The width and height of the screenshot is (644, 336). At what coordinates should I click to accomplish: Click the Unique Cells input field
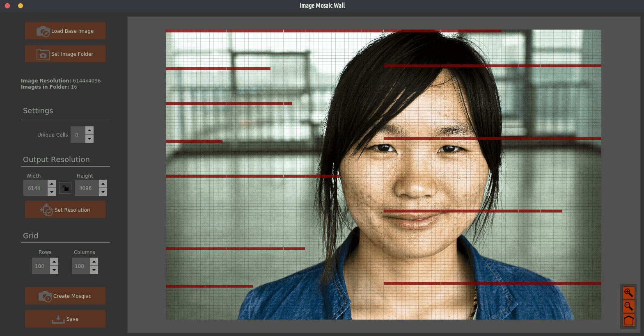[78, 135]
